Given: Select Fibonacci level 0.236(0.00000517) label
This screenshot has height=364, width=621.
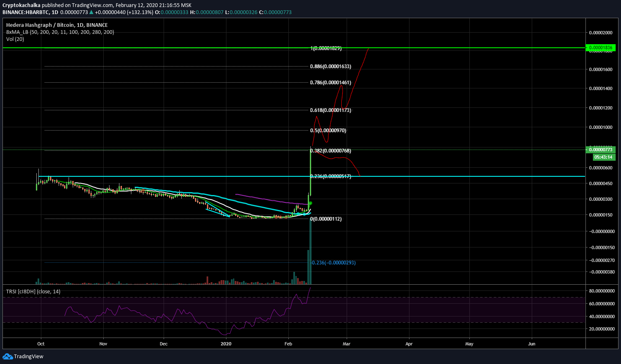Looking at the screenshot, I should pyautogui.click(x=331, y=176).
